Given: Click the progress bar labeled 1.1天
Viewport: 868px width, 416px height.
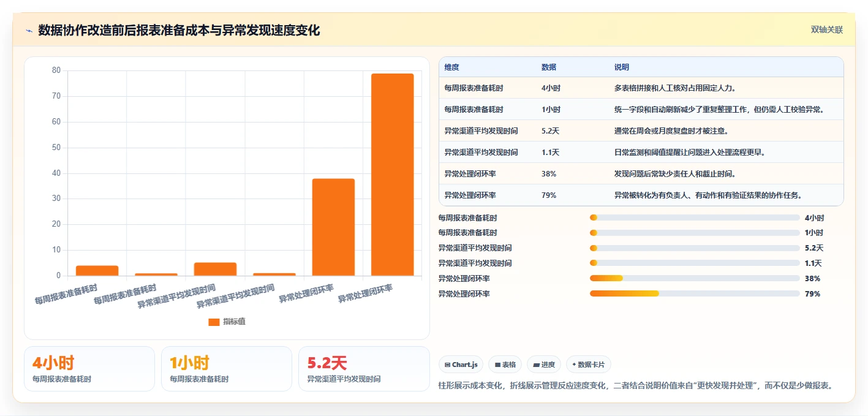Looking at the screenshot, I should click(695, 263).
